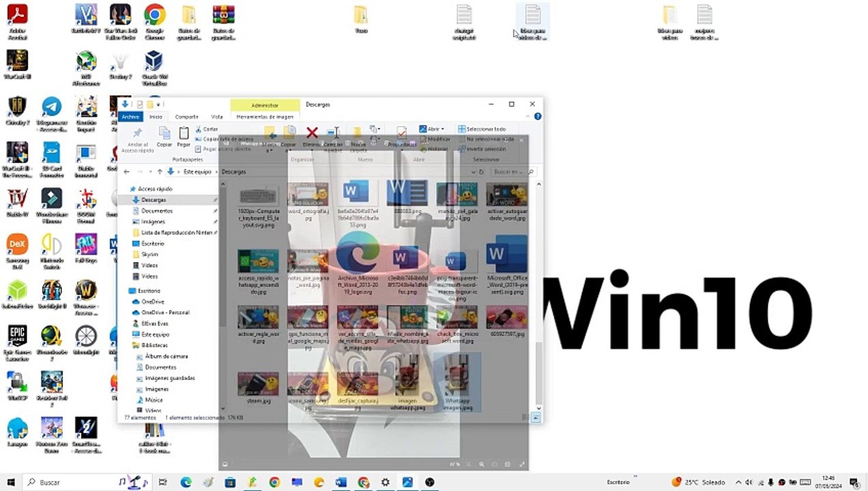Select Descargas in the navigation pane
868x491 pixels.
tap(154, 200)
